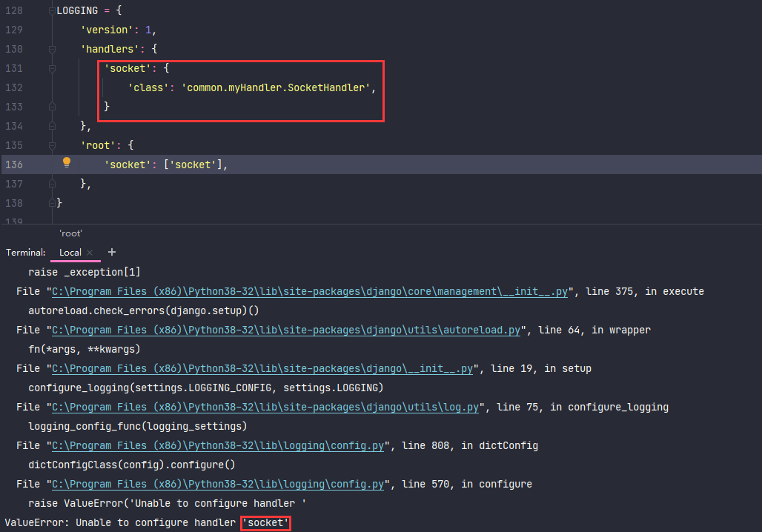Click 'common.myHandler.SocketHandler' string in code
Viewport: 762px width, 532px height.
(276, 88)
